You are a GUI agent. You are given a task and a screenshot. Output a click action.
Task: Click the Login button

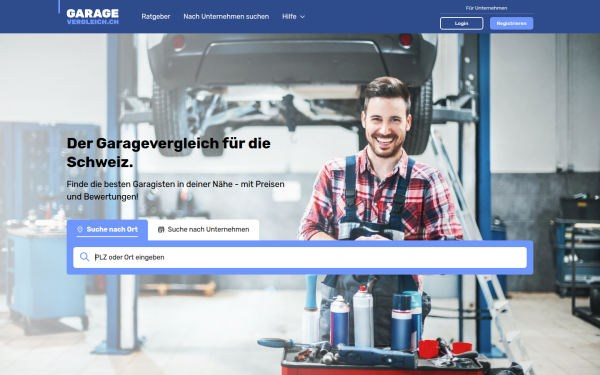pos(461,23)
